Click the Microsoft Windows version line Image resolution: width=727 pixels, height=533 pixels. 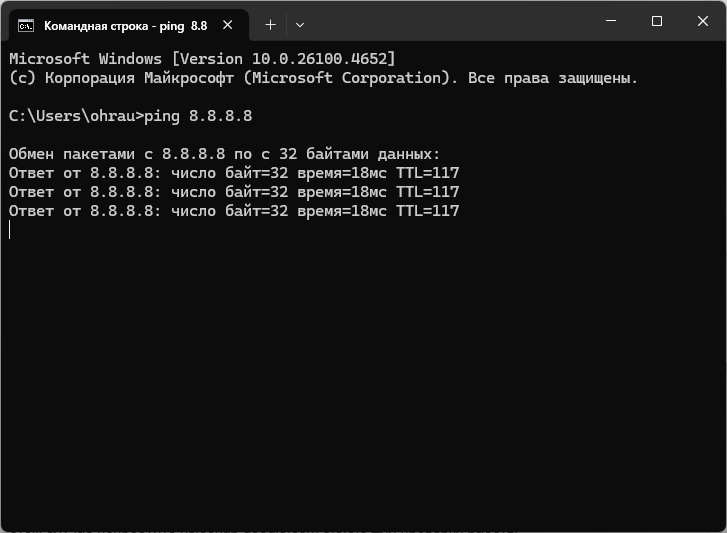(202, 58)
